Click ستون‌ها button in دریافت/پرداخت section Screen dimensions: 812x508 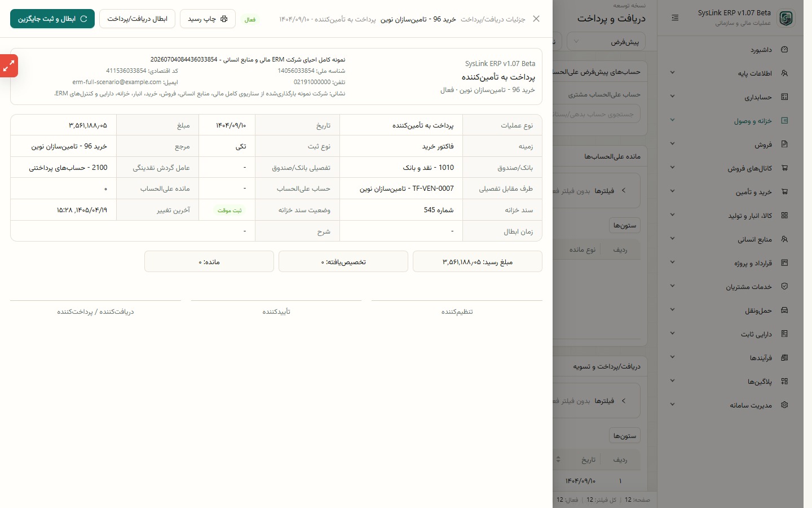[x=625, y=436]
